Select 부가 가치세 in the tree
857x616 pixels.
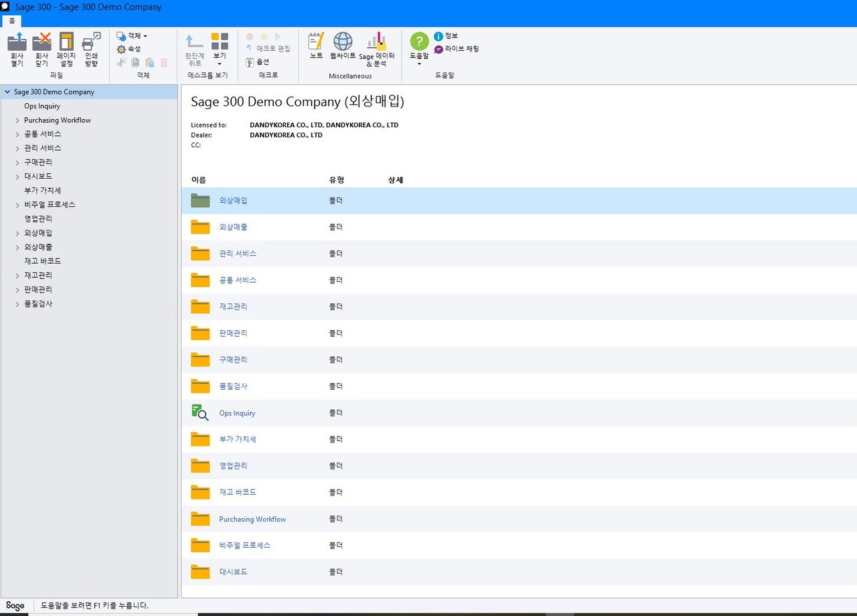42,191
